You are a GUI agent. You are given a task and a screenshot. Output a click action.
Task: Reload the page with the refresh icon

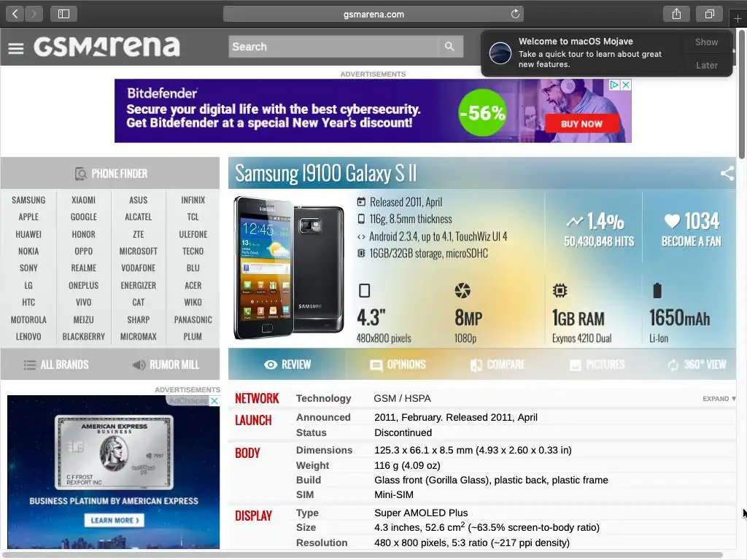click(x=515, y=14)
